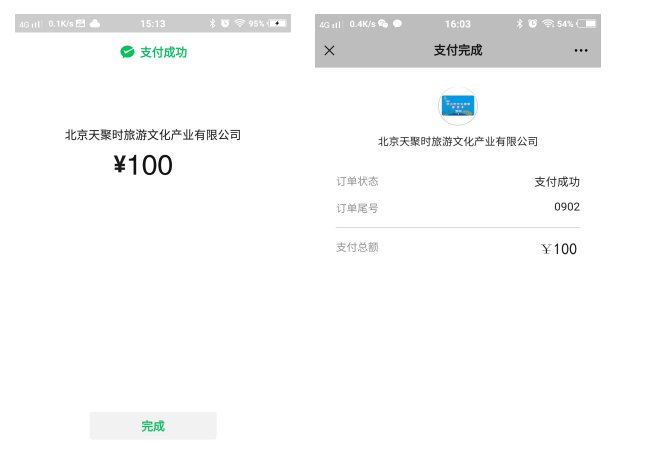Tap the 15:13 clock in status bar
This screenshot has width=646, height=449.
[x=153, y=23]
